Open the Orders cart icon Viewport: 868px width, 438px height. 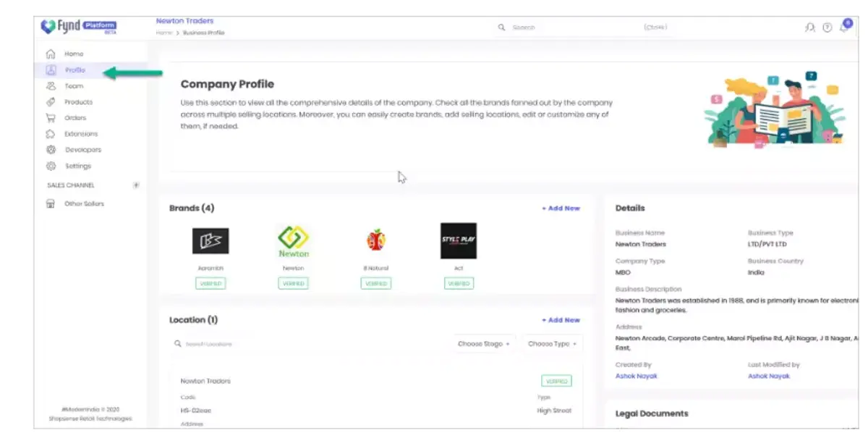pos(51,118)
